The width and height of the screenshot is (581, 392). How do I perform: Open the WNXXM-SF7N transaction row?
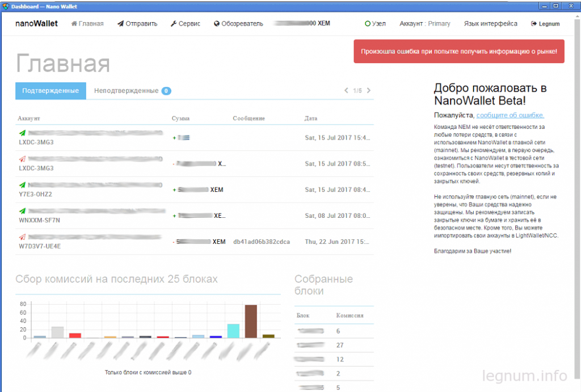[195, 216]
